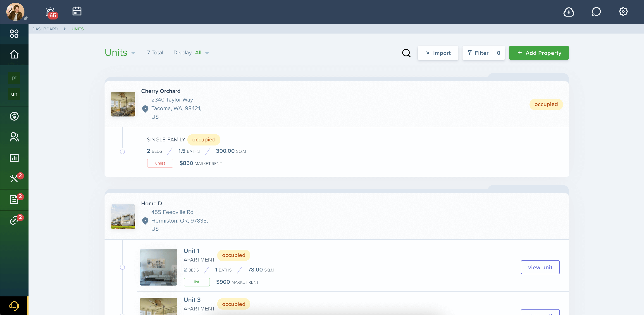This screenshot has height=315, width=644.
Task: Open the contacts people sidebar icon
Action: pyautogui.click(x=14, y=137)
